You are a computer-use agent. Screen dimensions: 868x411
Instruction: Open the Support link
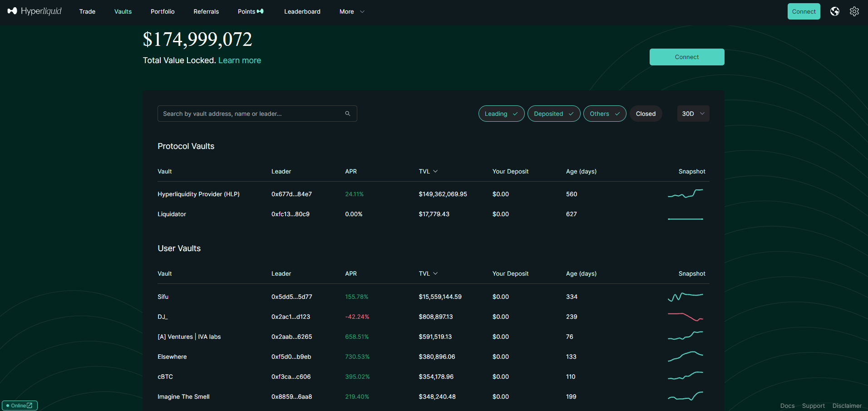coord(813,406)
